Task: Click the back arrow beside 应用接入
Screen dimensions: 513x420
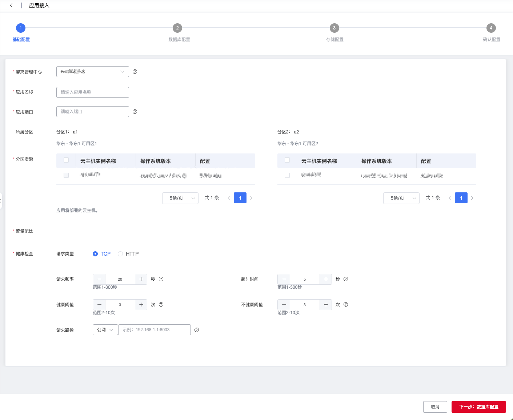Action: 11,5
